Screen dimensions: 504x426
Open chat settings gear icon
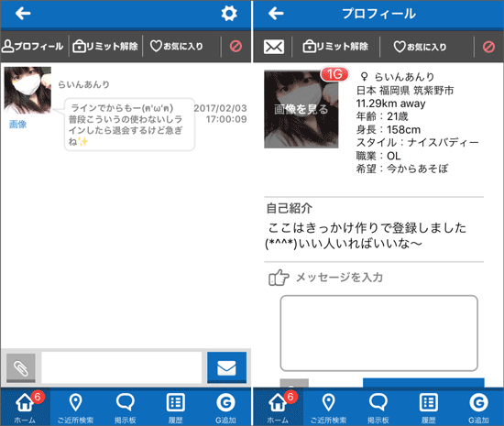pyautogui.click(x=229, y=14)
